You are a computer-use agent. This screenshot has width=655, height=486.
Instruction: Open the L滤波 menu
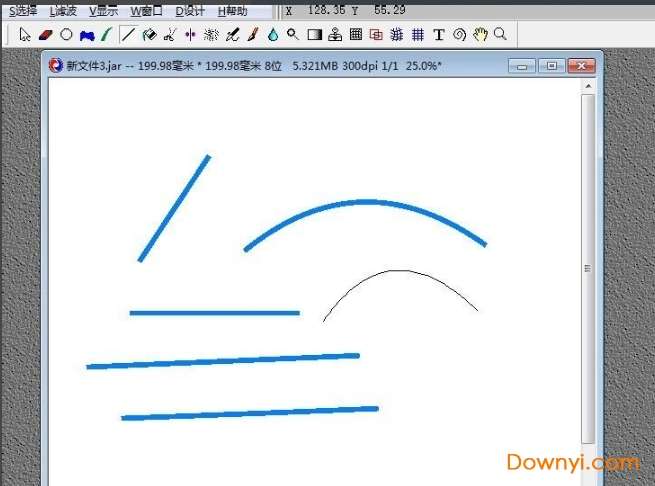click(x=63, y=11)
